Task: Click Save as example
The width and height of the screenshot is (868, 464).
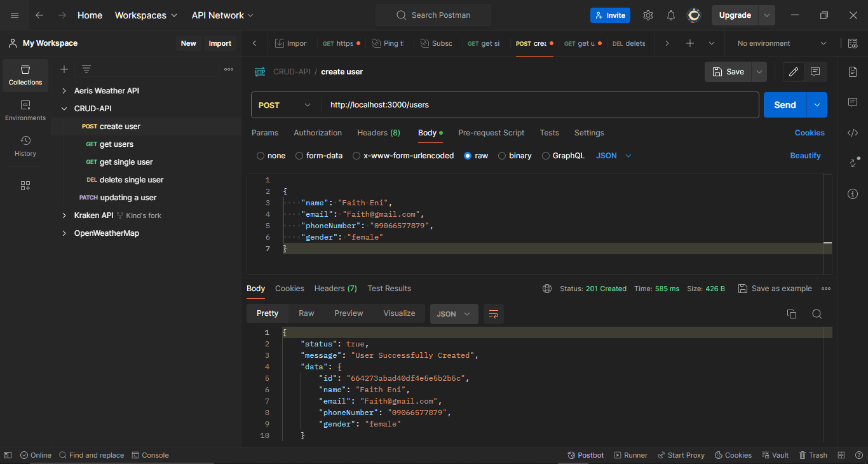Action: point(775,289)
